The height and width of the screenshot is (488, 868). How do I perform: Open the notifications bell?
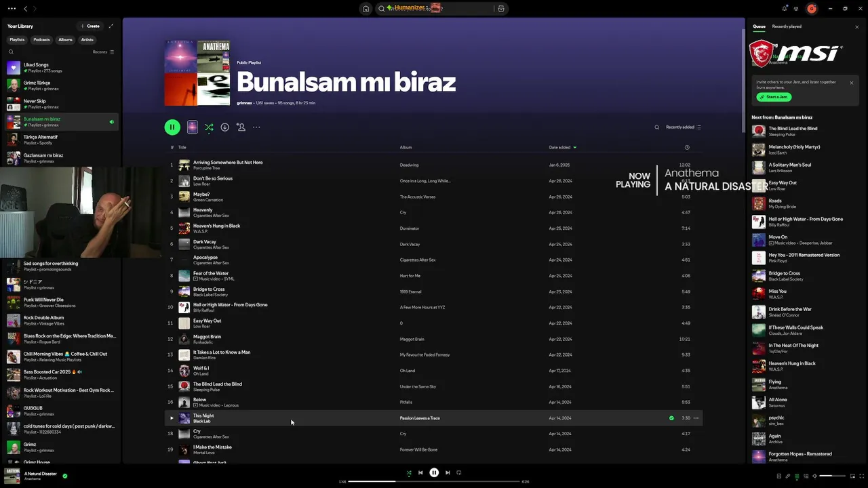click(785, 8)
